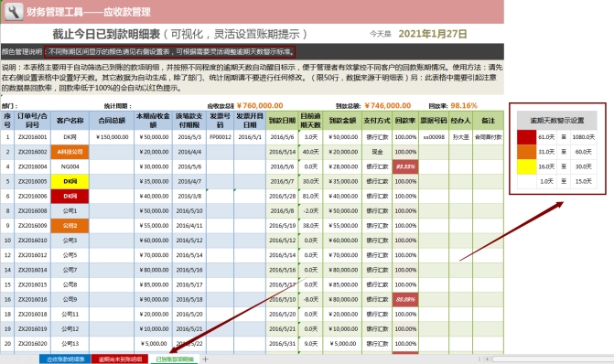Select customer cell NG004

coord(70,166)
